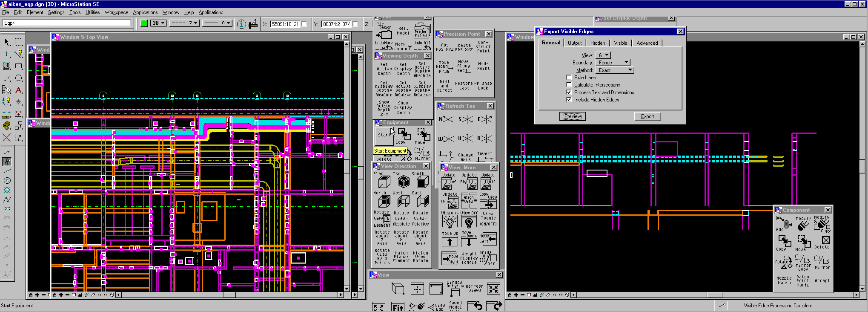Open the Workspace menu
Viewport: 868px width, 312px height.
(116, 12)
